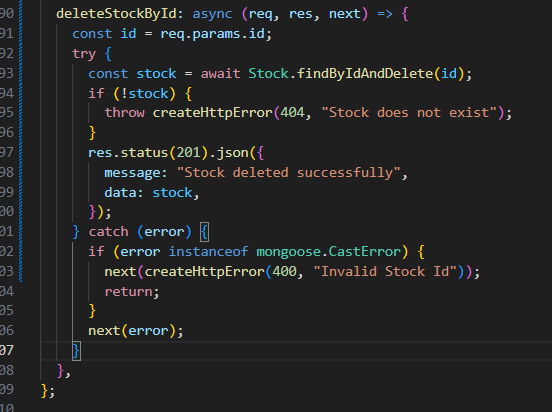Click the 400 status code number
552x412 pixels.
[284, 272]
